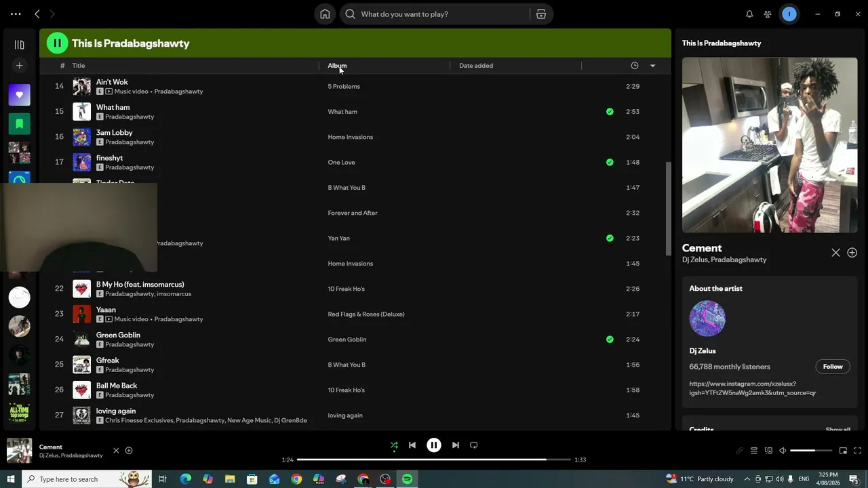Open the lyrics icon in player bar
This screenshot has height=488, width=868.
(x=739, y=451)
